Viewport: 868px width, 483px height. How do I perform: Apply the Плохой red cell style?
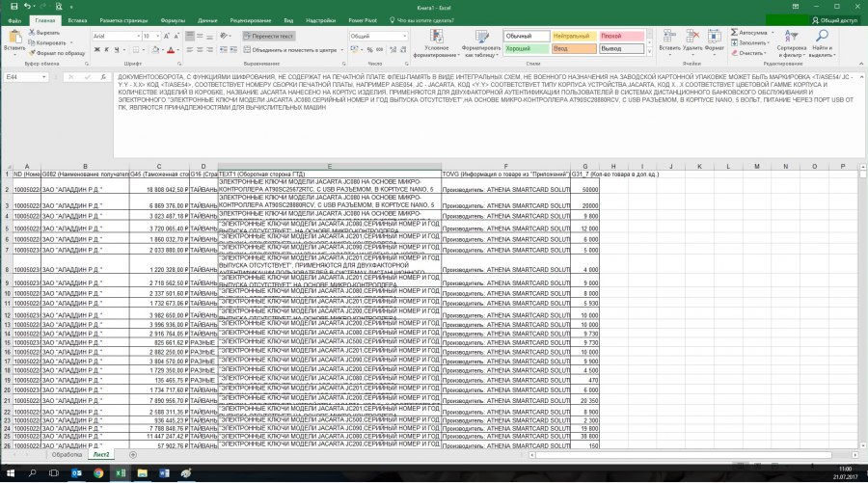click(621, 36)
